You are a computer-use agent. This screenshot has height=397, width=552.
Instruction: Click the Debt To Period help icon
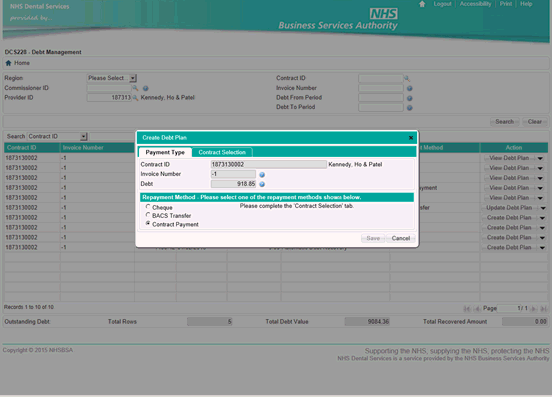coord(409,108)
